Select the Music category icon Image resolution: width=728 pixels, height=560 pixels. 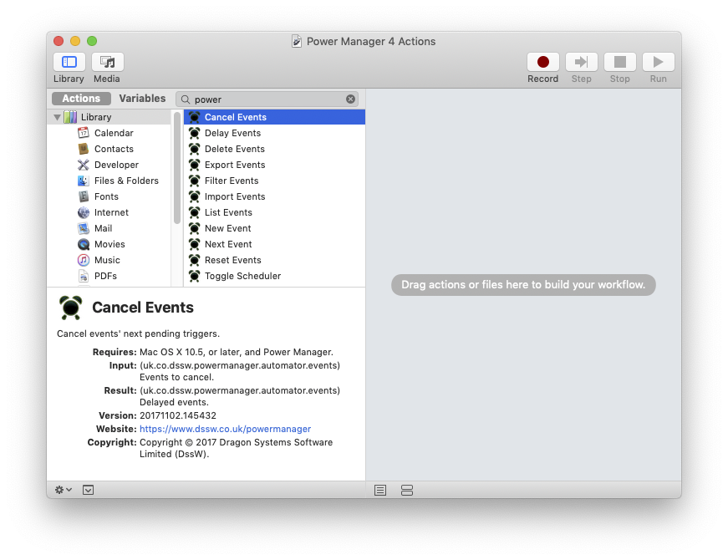(84, 260)
